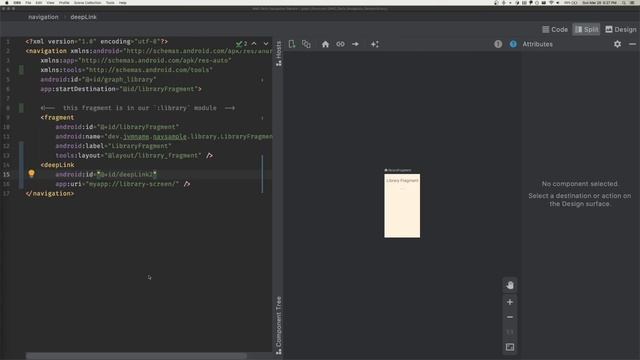
Task: Click the fragment opening tag text
Action: click(x=57, y=118)
